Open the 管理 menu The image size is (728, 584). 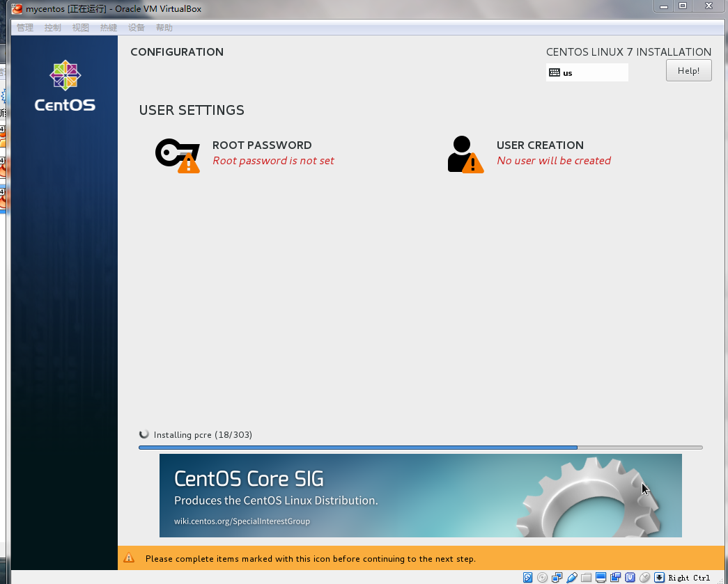(x=25, y=28)
